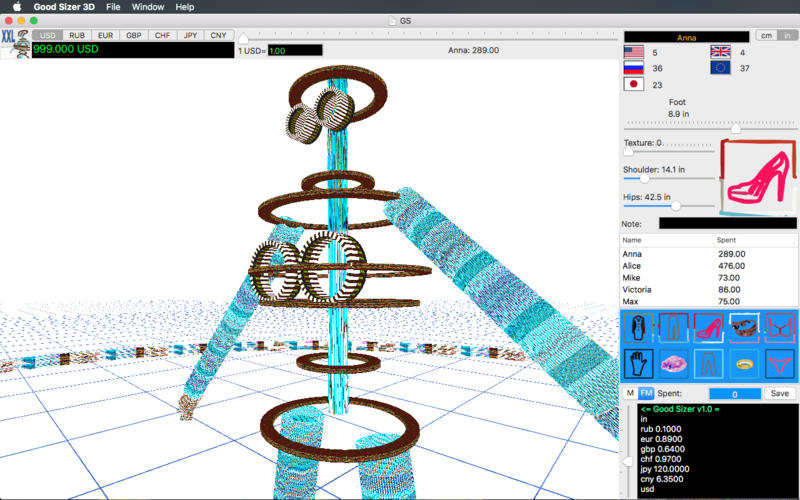This screenshot has height=500, width=800.
Task: Click the vertical slider beside the console
Action: (628, 452)
